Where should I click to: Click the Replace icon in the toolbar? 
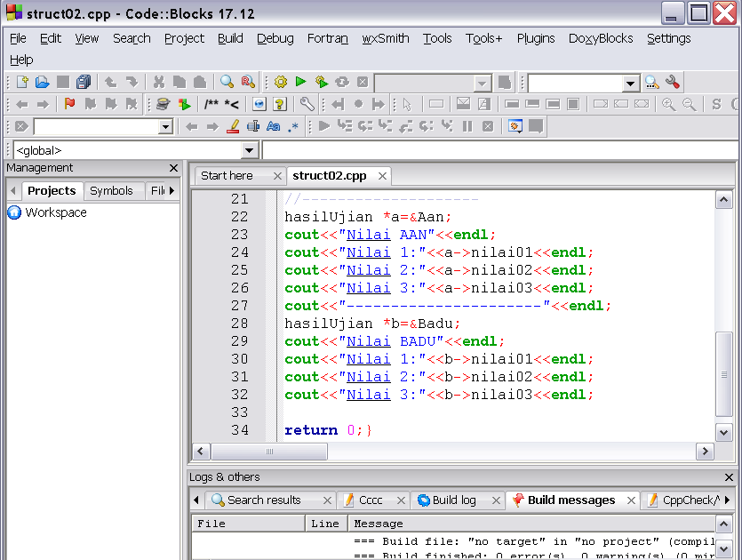[248, 82]
